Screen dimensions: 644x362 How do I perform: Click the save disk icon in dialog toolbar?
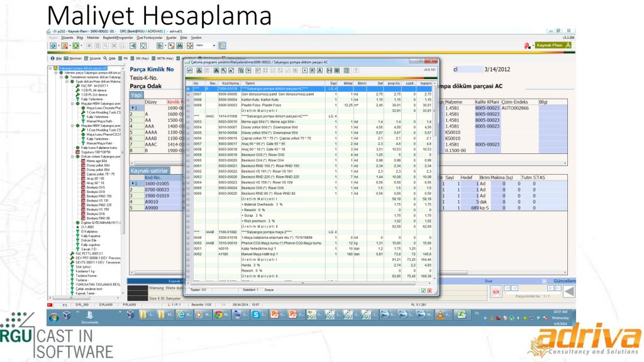[x=330, y=70]
